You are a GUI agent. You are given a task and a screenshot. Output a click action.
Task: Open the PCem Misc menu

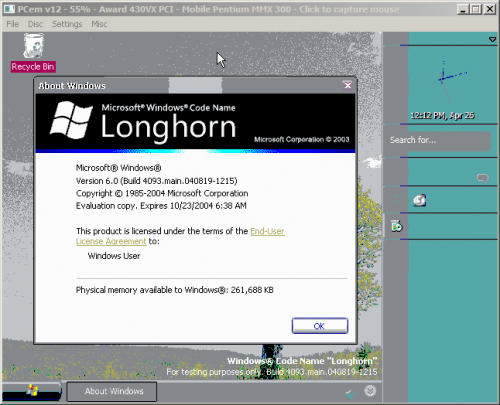[99, 24]
